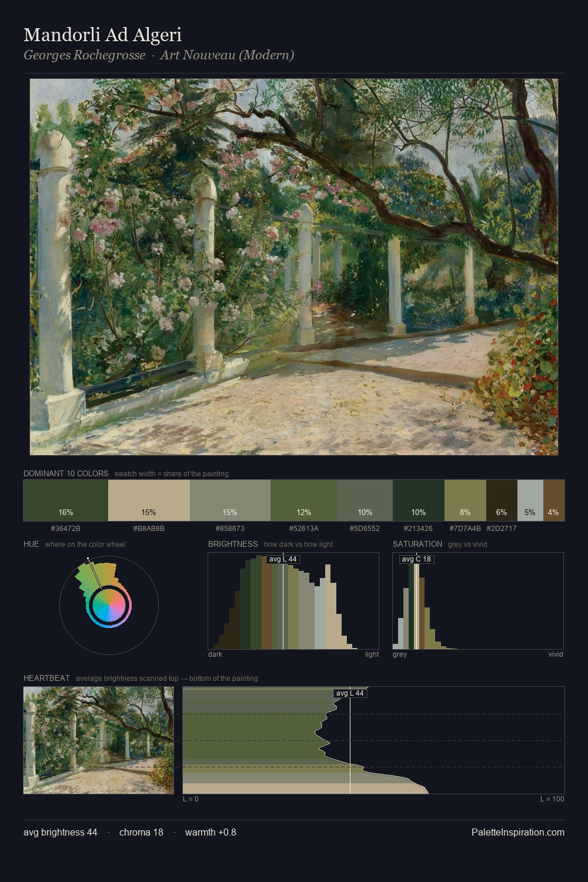Click the 'avg C 18' saturation label
588x882 pixels.
[x=417, y=559]
